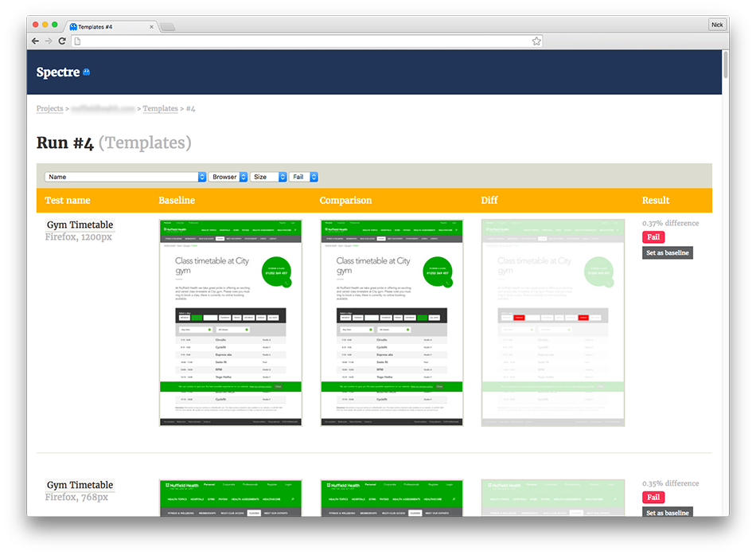This screenshot has height=555, width=756.
Task: Switch to the Templates #4 tab
Action: coord(112,26)
